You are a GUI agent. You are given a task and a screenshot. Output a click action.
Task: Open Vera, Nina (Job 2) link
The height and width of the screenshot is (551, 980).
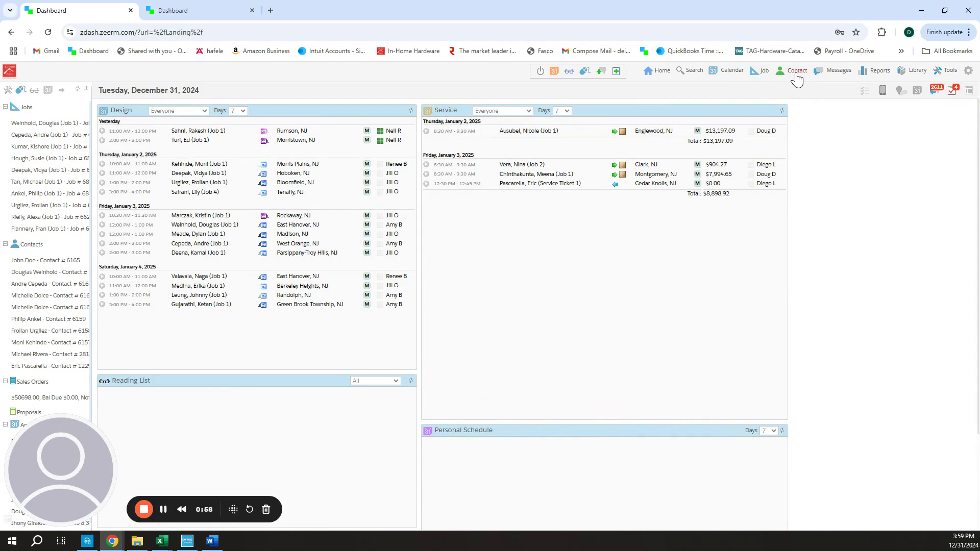(522, 164)
